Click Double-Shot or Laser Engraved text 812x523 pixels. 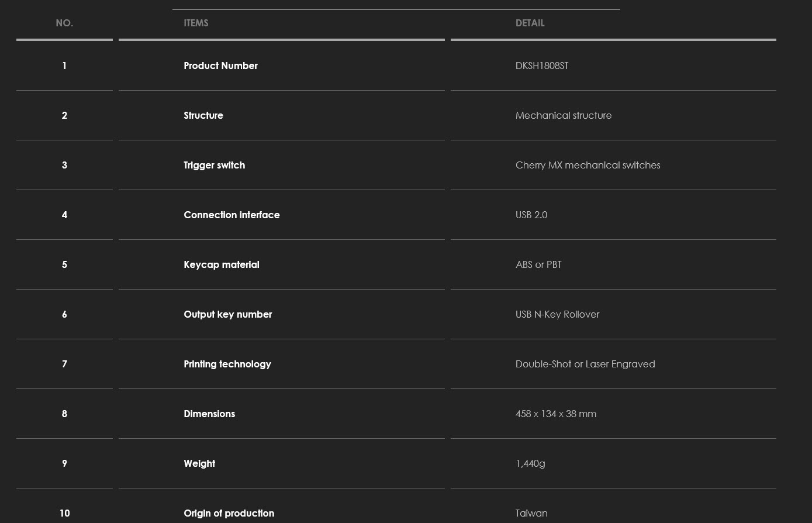point(585,364)
